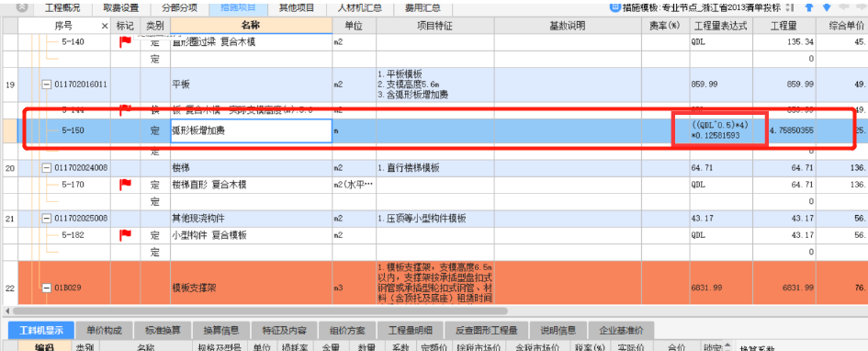868x351 pixels.
Task: Open the 说明信息 bottom tab
Action: [558, 330]
